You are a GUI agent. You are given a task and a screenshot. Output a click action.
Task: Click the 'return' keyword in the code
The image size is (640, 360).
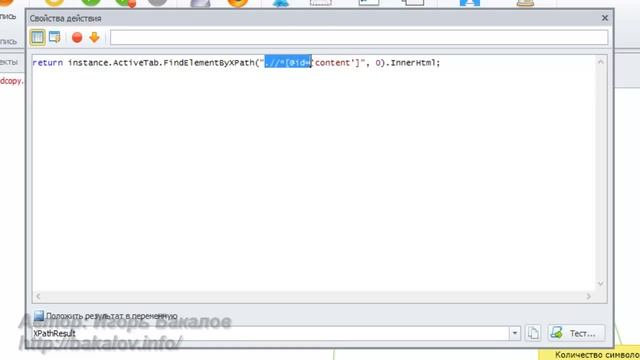click(x=48, y=63)
